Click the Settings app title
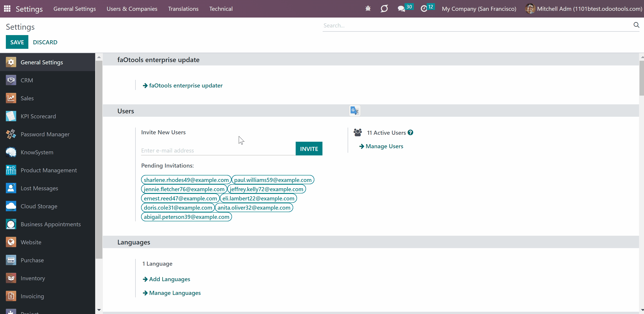Image resolution: width=644 pixels, height=314 pixels. (x=29, y=9)
